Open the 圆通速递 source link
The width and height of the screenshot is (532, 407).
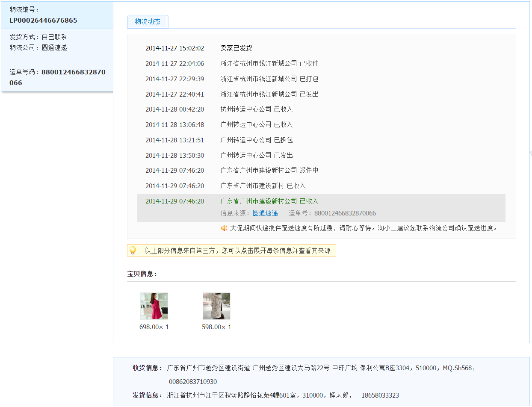[x=265, y=213]
